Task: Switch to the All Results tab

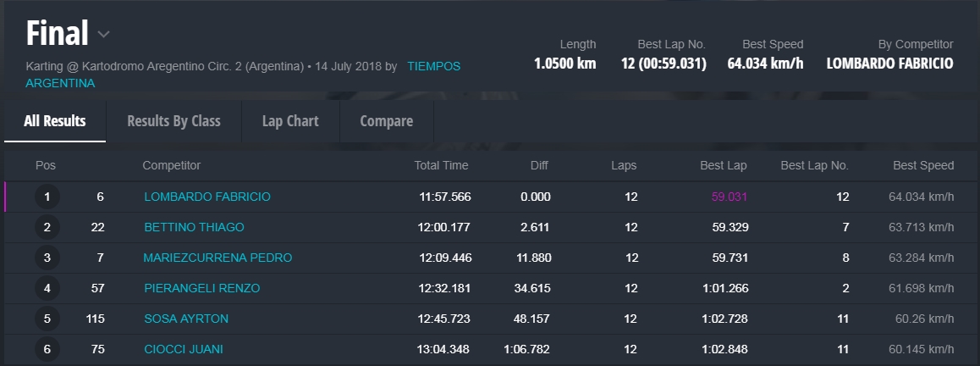Action: click(55, 121)
